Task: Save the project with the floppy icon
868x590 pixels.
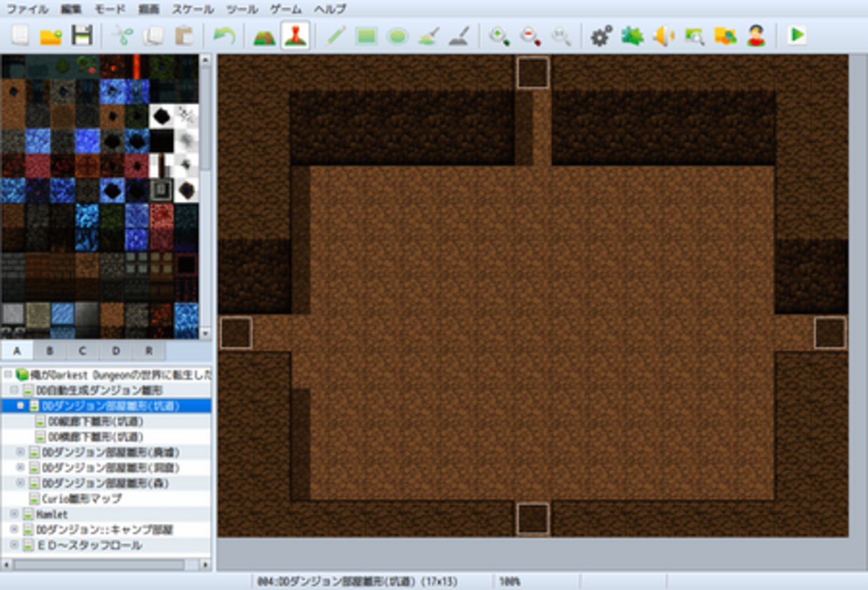Action: (x=81, y=35)
